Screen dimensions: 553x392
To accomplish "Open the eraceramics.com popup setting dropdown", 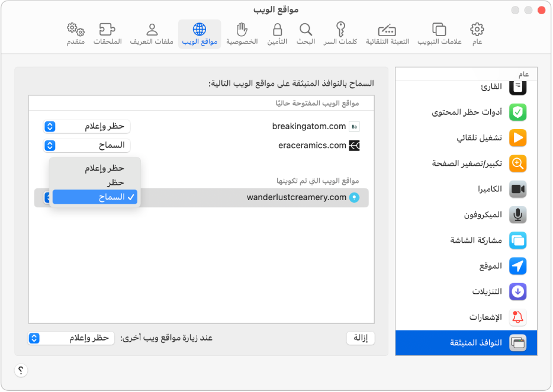I will (87, 145).
